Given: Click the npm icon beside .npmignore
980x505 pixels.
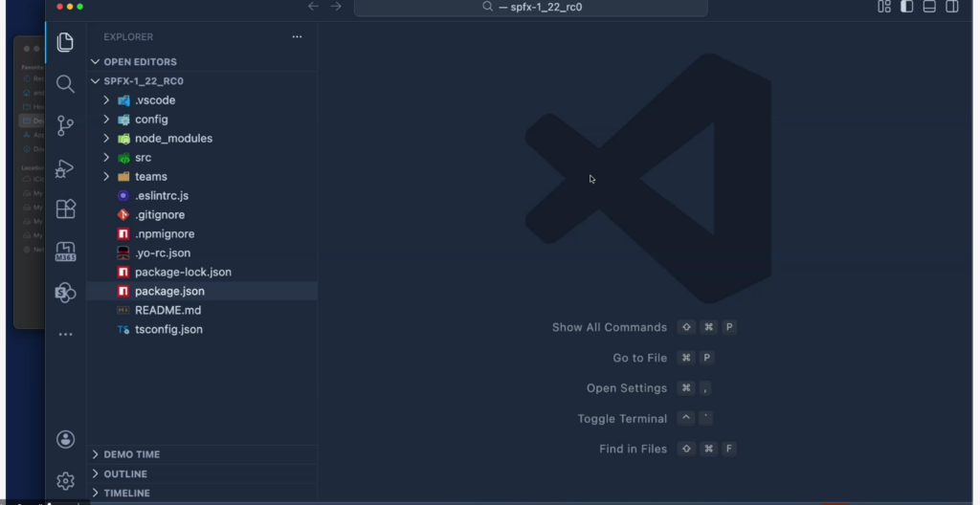Looking at the screenshot, I should [123, 233].
